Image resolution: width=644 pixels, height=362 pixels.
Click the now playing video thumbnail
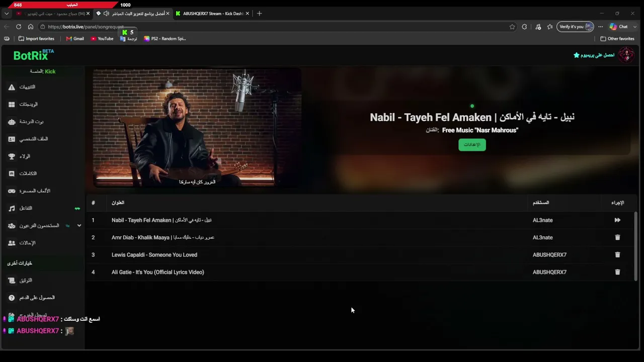197,128
